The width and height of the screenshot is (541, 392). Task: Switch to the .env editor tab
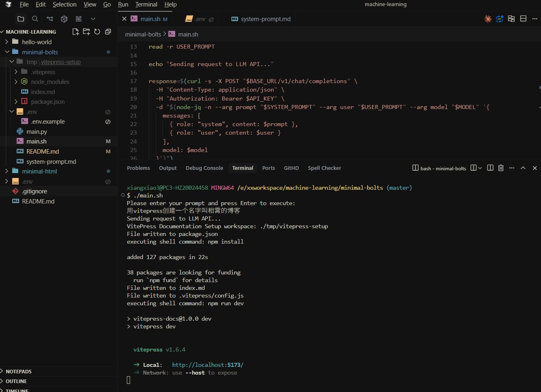pyautogui.click(x=200, y=19)
